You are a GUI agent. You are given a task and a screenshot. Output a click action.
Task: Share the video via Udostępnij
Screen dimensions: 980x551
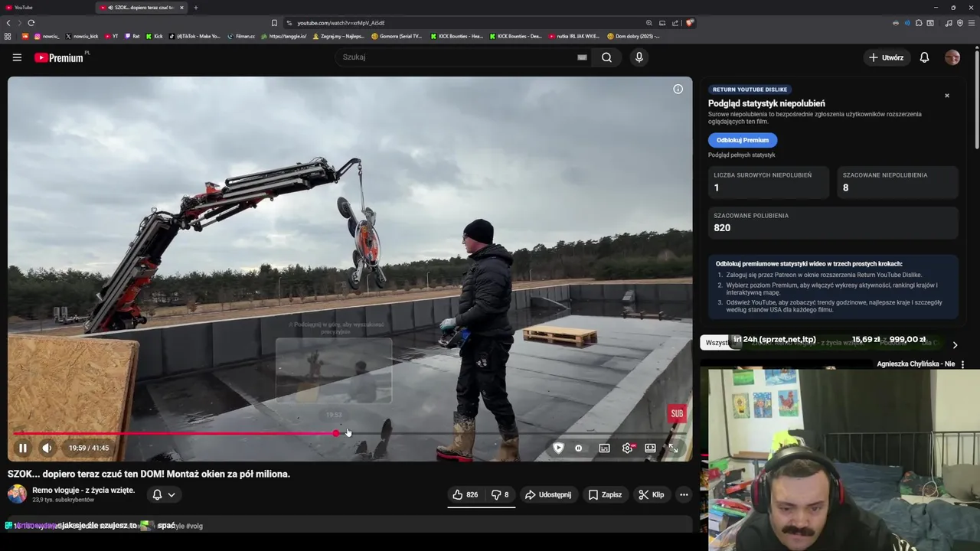pyautogui.click(x=548, y=495)
